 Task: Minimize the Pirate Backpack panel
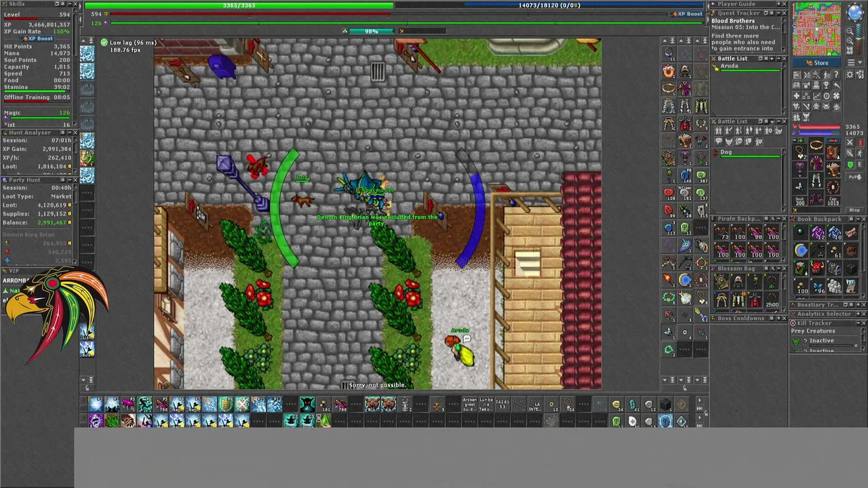pos(778,219)
